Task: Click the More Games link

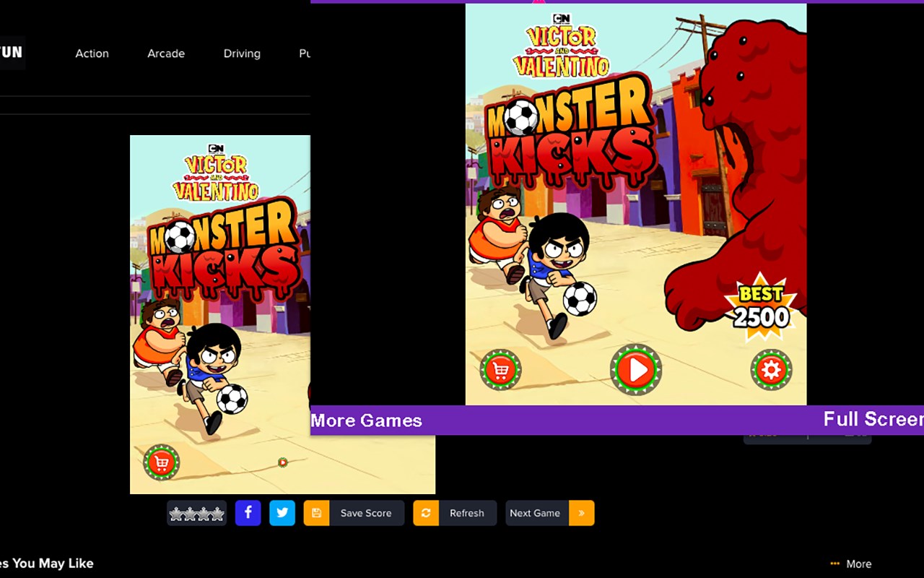Action: point(367,420)
